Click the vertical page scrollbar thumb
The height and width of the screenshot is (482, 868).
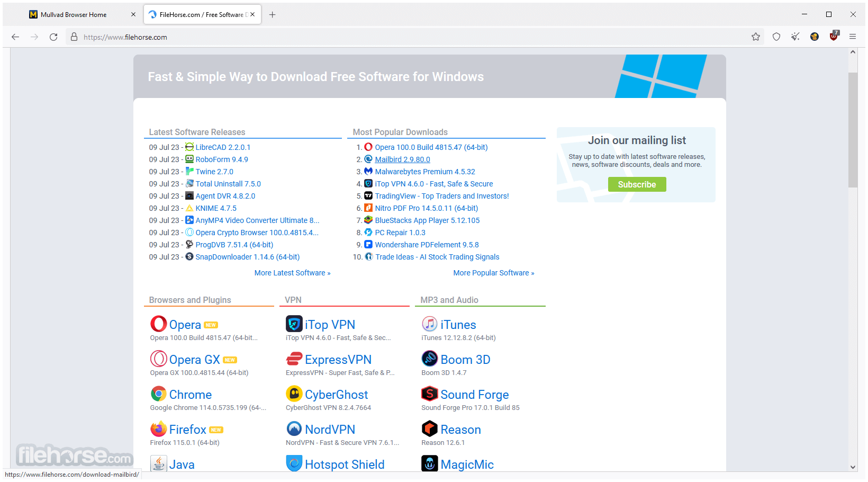[853, 130]
